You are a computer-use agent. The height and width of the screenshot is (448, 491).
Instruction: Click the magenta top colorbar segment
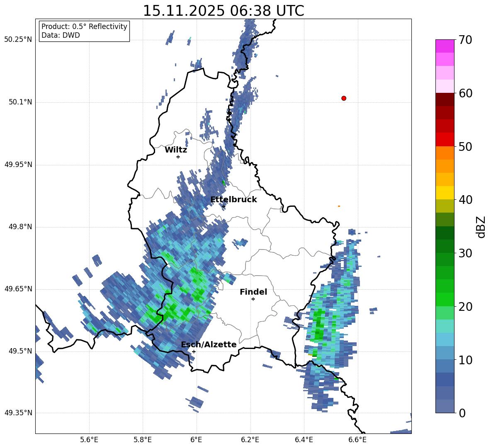(x=445, y=46)
